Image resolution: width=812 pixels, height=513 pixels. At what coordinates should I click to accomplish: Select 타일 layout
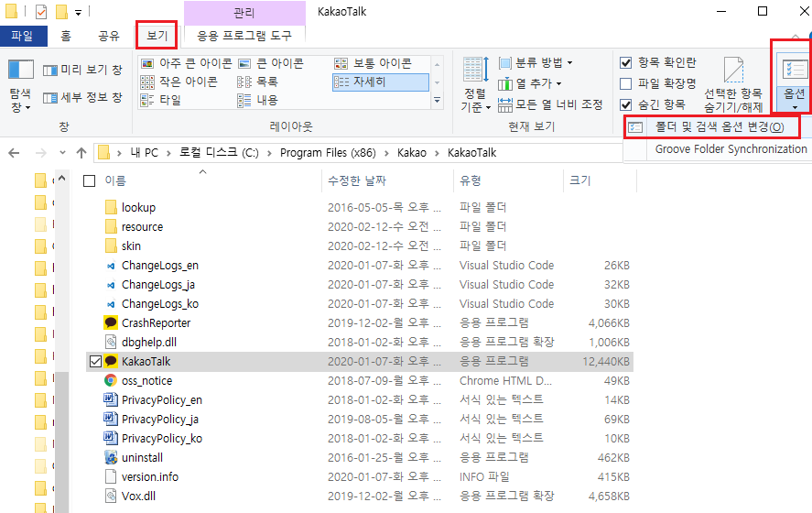point(161,100)
